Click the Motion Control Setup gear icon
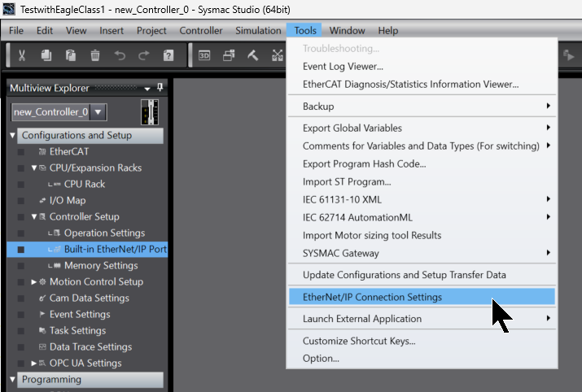 (42, 282)
